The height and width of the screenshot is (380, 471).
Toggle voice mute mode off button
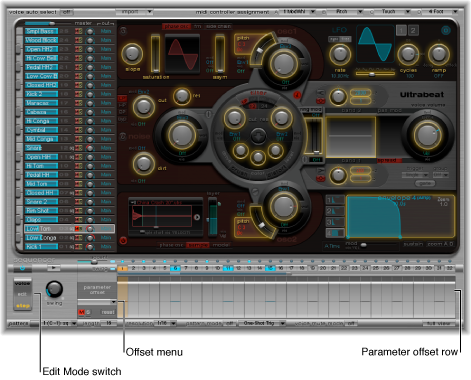(351, 323)
